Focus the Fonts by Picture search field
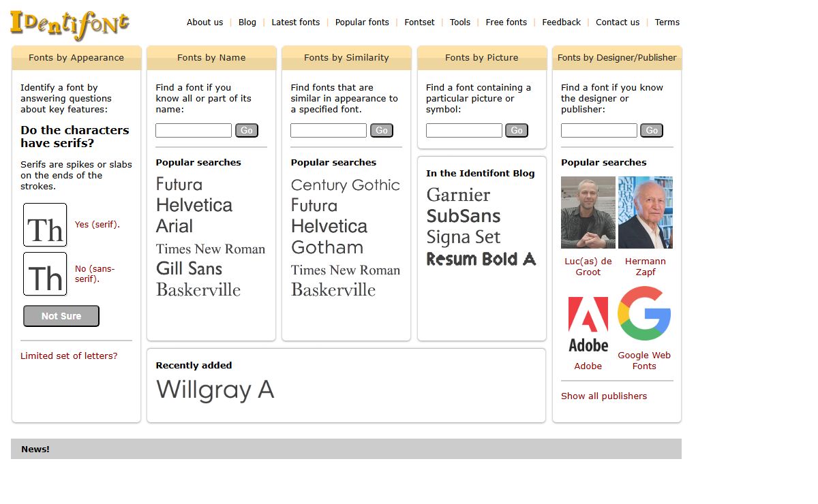This screenshot has height=504, width=818. coord(464,130)
